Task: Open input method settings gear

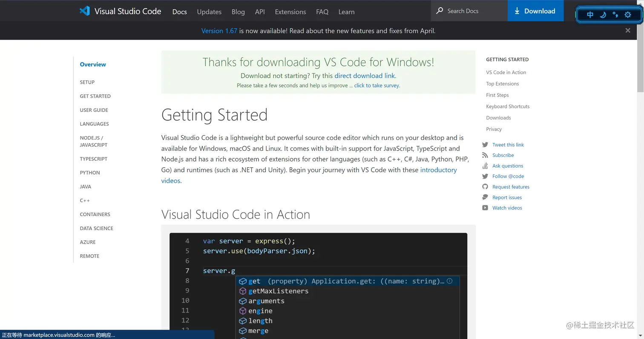Action: pyautogui.click(x=627, y=15)
